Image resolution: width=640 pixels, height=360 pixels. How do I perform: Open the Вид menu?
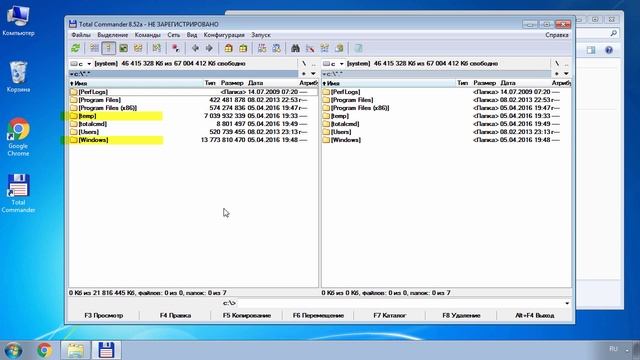click(x=192, y=35)
